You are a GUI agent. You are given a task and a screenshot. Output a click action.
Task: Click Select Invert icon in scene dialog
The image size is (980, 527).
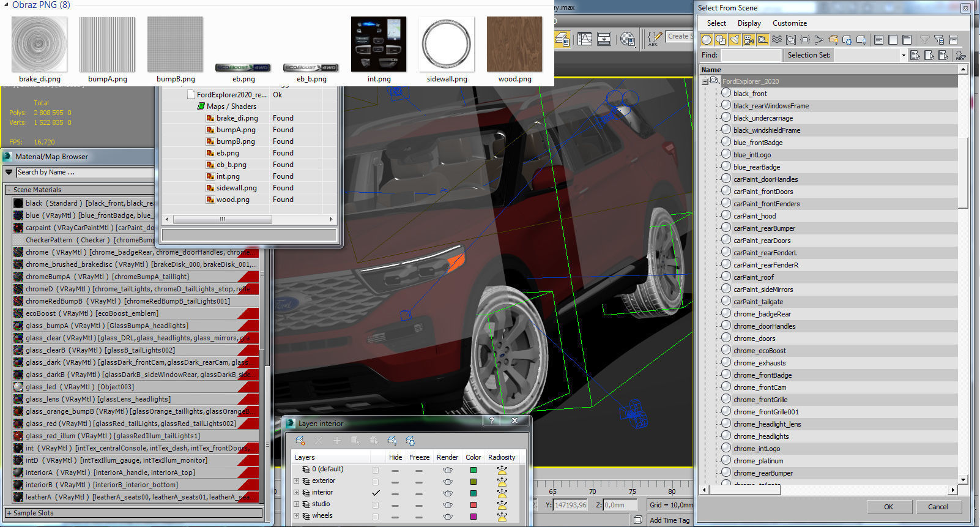(x=907, y=40)
